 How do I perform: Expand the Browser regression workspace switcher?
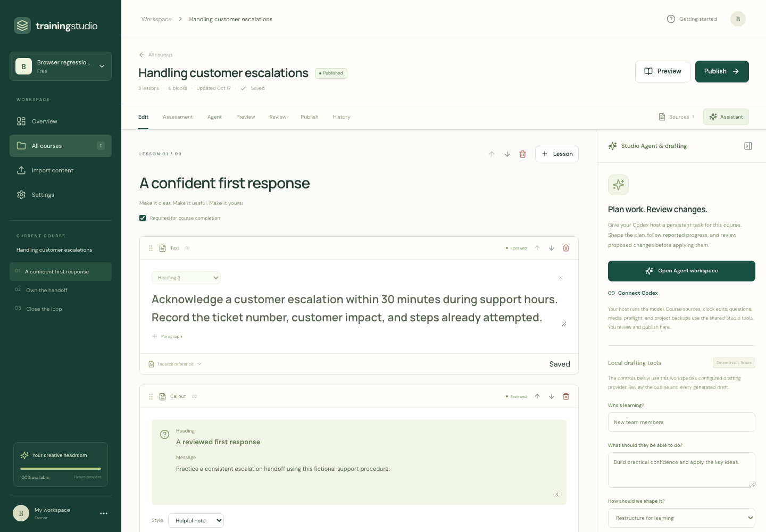61,66
